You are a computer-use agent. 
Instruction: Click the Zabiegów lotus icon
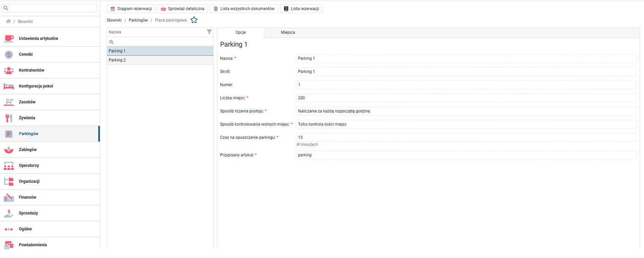click(9, 149)
